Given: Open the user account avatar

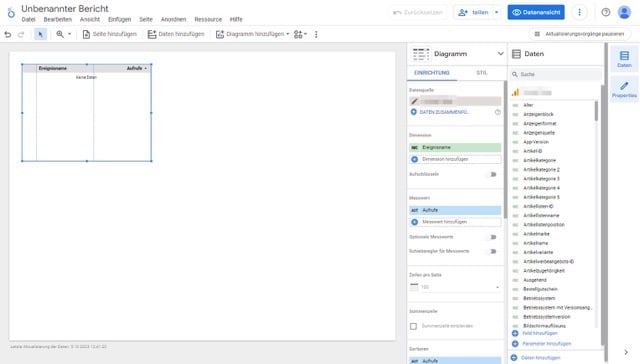Looking at the screenshot, I should point(624,12).
